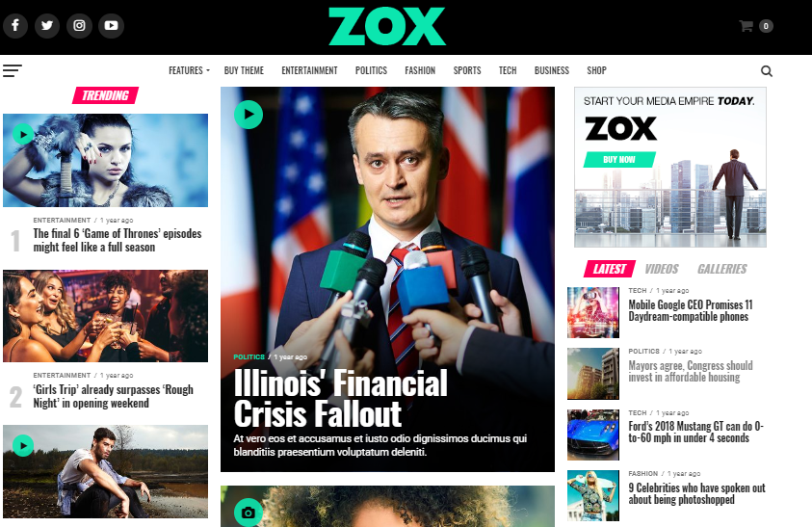Open the Twitter social icon
This screenshot has width=812, height=527.
point(47,25)
